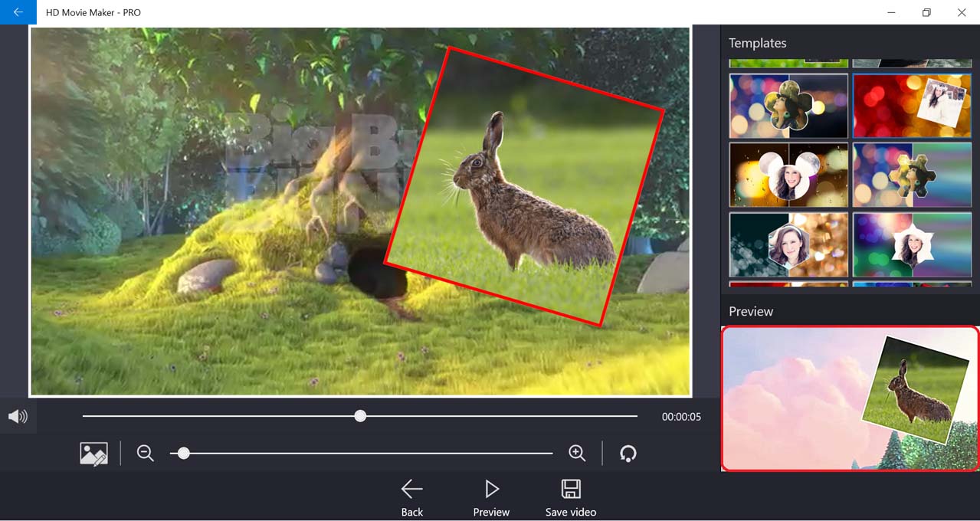Click the reset rotation icon
The height and width of the screenshot is (521, 980).
click(x=628, y=454)
